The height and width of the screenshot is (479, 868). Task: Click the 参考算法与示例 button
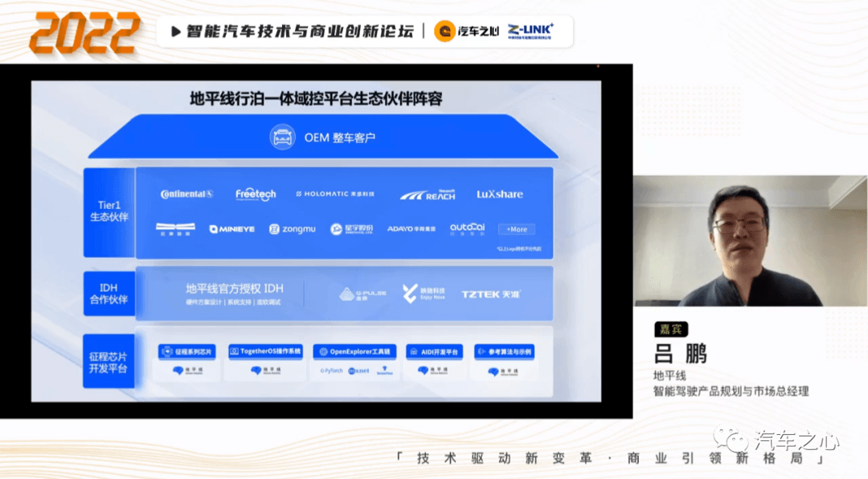pos(504,352)
